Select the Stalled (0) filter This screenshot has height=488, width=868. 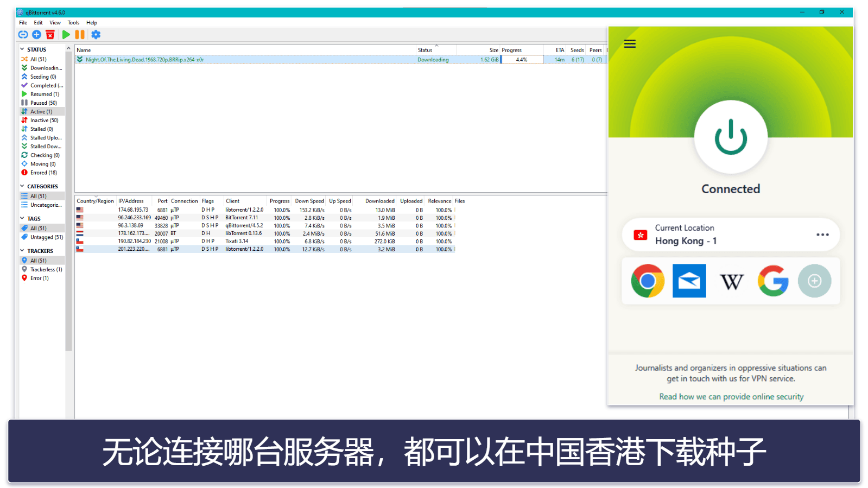coord(42,129)
